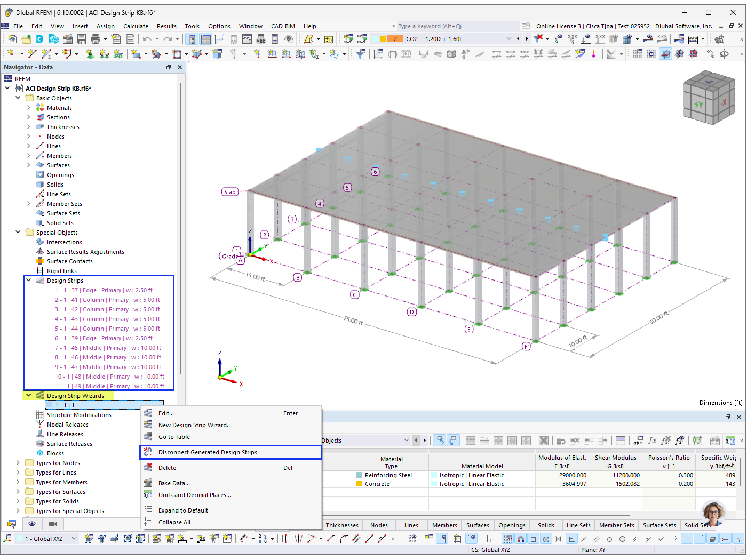Click the Plane: XY button in the status bar
This screenshot has height=560, width=747.
(593, 550)
